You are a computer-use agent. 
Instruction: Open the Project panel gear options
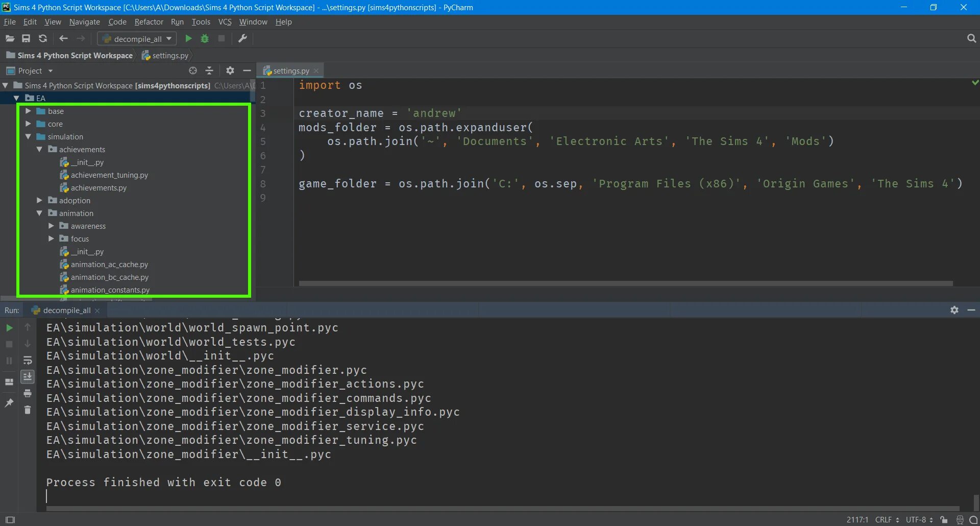(230, 70)
